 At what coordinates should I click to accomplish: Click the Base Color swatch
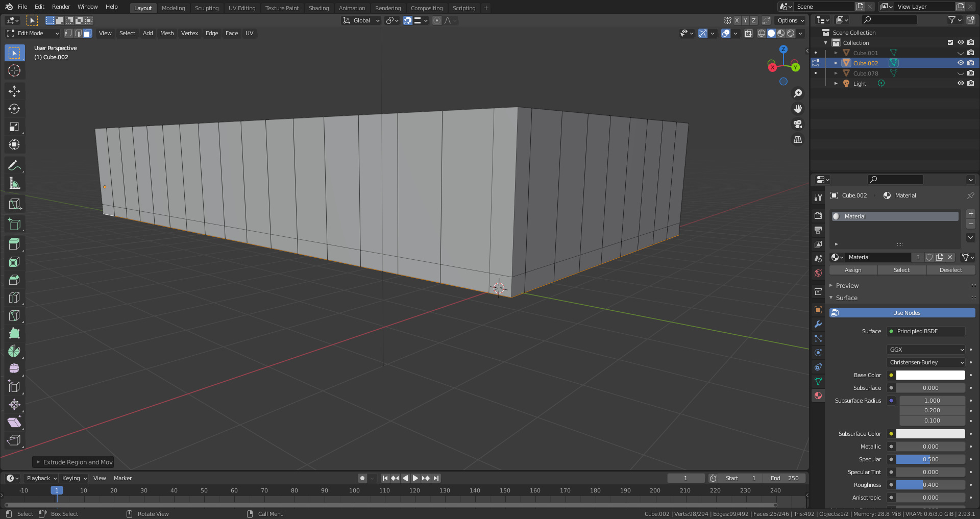930,375
